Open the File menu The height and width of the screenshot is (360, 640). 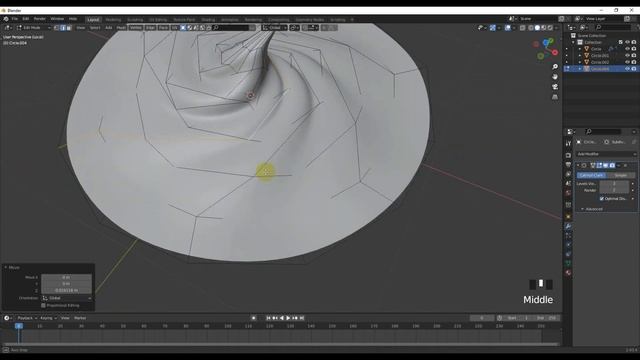15,19
